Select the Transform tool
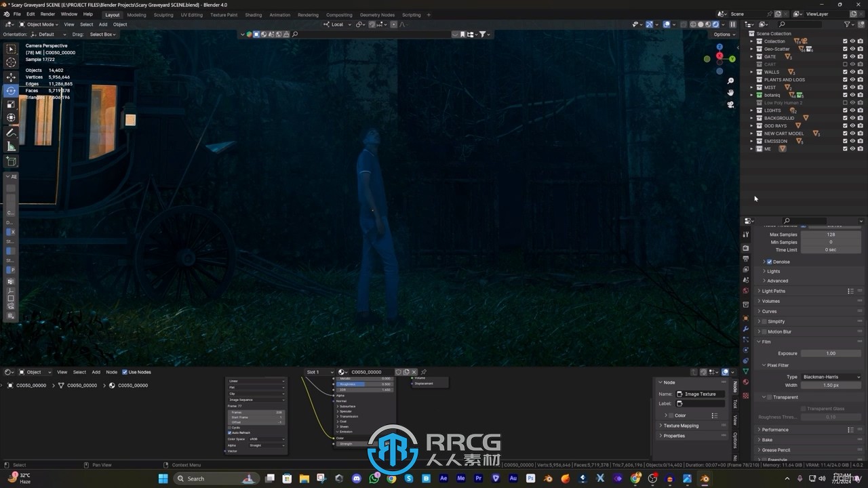Image resolution: width=868 pixels, height=488 pixels. pos(11,118)
